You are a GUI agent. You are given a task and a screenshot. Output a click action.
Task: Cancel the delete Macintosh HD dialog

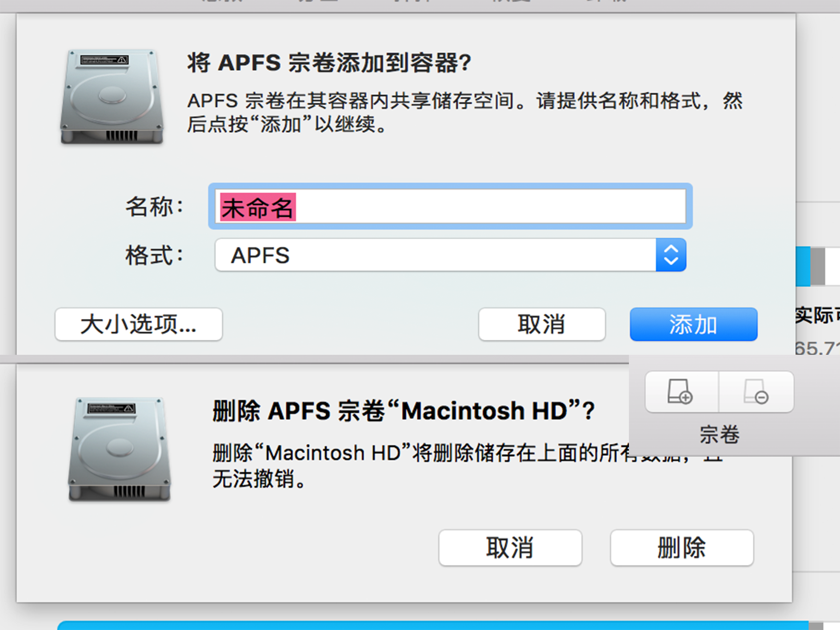click(510, 548)
